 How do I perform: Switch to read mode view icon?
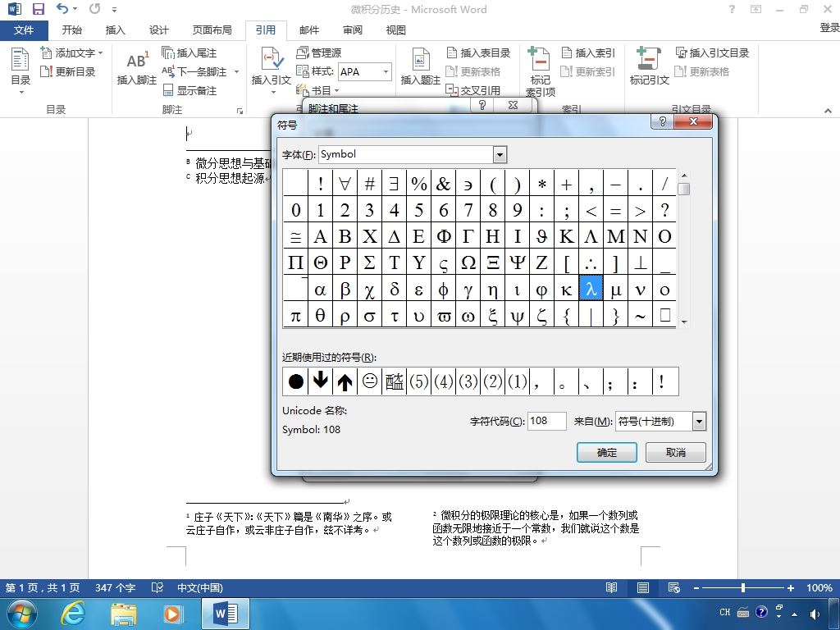pos(611,587)
